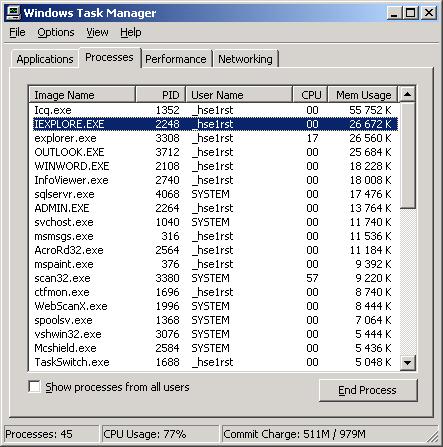Sort by Image Name column header
This screenshot has width=443, height=447.
82,95
